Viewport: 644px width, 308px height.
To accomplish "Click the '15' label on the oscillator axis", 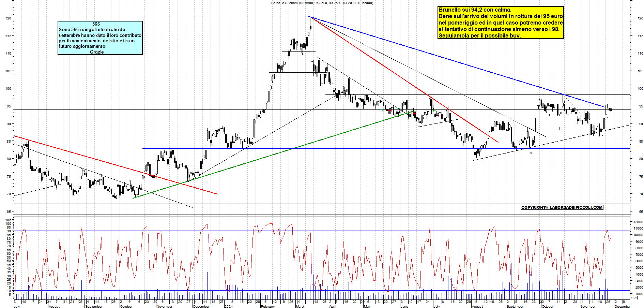I will click(9, 287).
